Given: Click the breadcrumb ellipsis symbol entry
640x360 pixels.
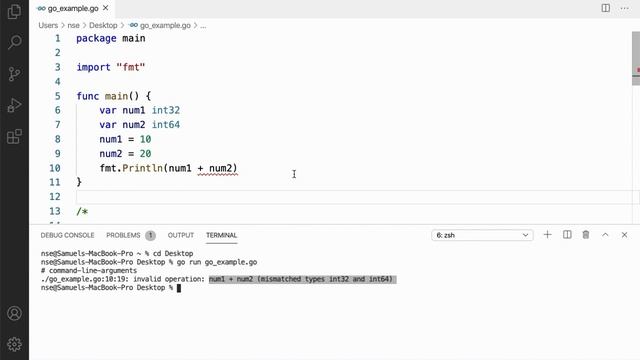Looking at the screenshot, I should [203, 25].
